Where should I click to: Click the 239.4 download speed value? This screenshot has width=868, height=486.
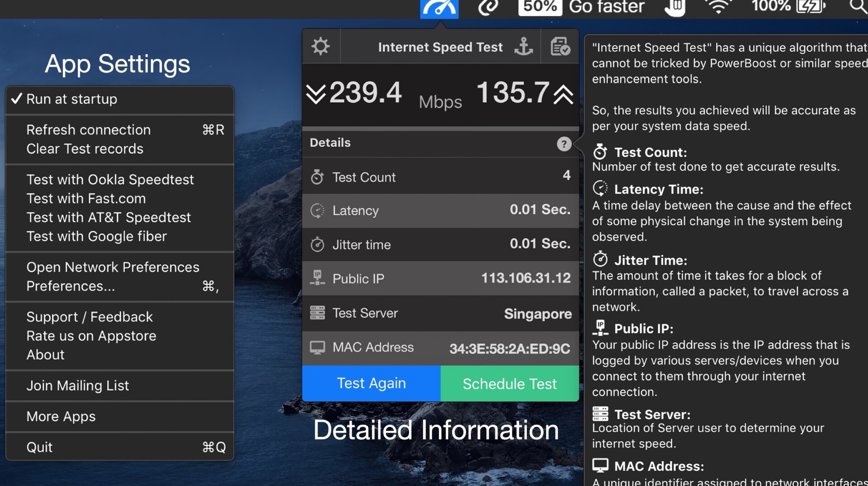365,93
